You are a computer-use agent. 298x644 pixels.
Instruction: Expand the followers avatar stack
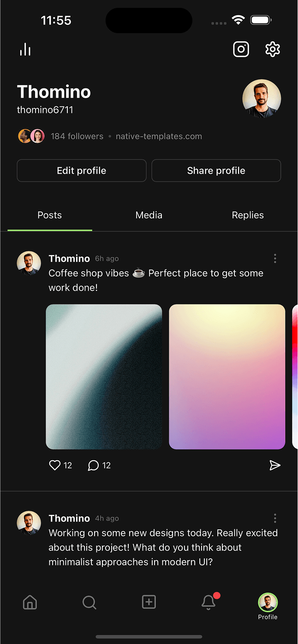[31, 136]
